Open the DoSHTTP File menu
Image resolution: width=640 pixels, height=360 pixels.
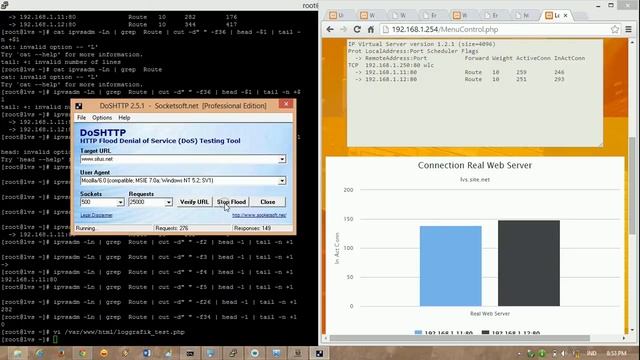point(82,118)
